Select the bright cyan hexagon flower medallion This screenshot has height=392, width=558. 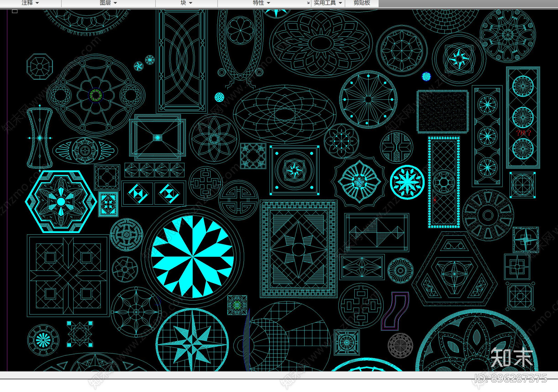point(61,201)
